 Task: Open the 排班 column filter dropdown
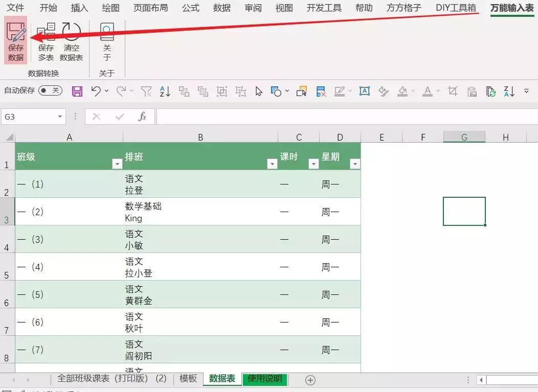tap(273, 165)
